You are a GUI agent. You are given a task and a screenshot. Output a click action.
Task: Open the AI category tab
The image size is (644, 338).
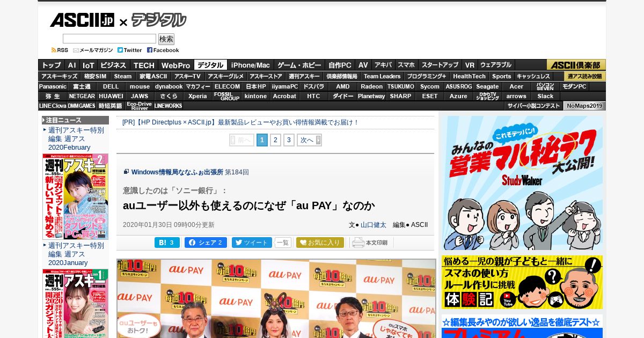[72, 65]
